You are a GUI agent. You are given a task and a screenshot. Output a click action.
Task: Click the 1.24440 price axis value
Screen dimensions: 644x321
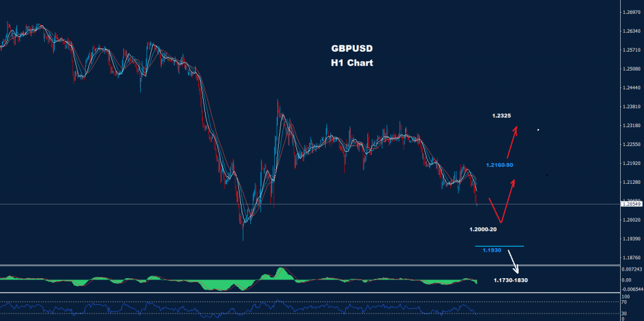[x=631, y=88]
